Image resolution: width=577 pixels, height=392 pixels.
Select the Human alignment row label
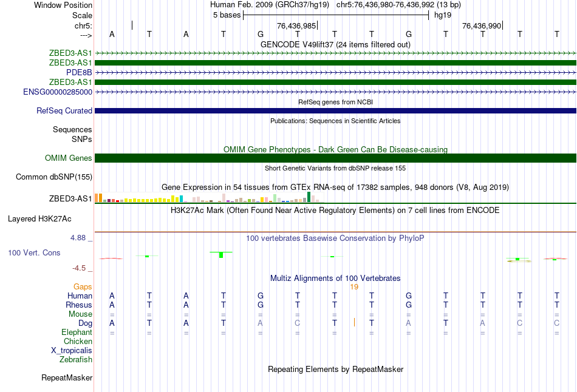click(80, 296)
